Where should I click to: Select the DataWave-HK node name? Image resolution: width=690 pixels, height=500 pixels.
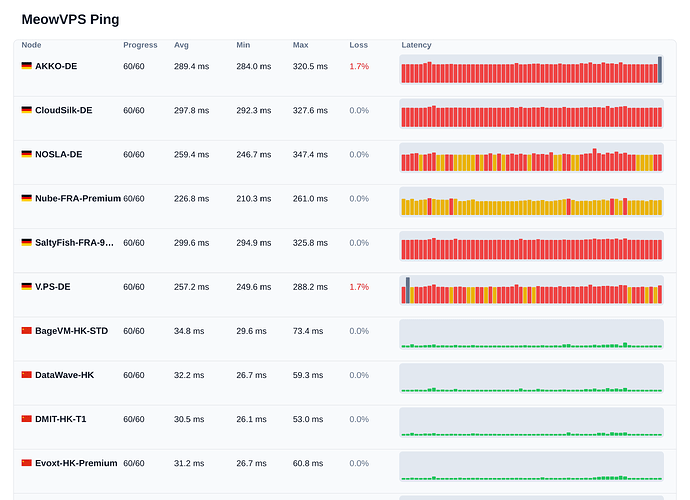click(65, 375)
